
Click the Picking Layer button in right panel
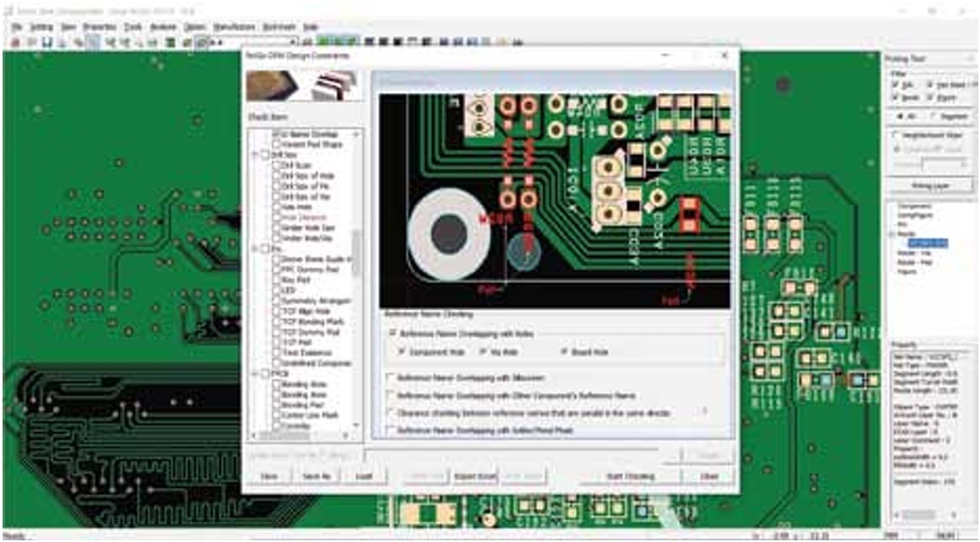pyautogui.click(x=929, y=185)
